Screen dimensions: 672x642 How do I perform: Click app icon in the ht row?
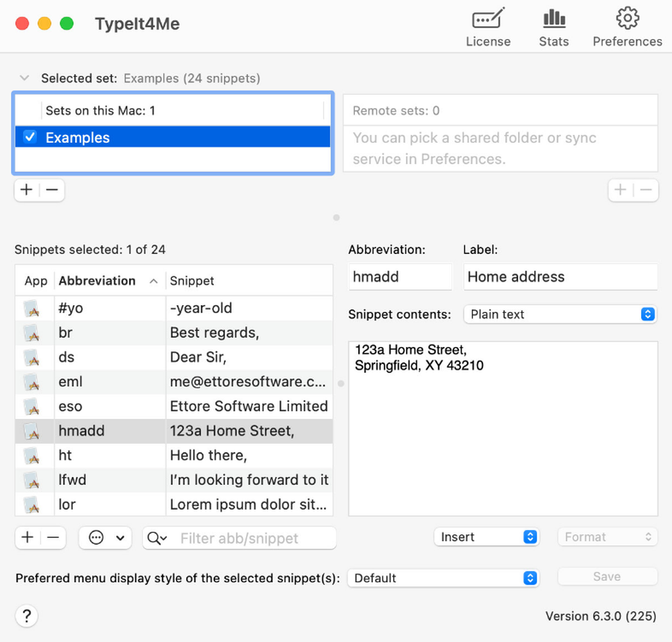pos(32,455)
